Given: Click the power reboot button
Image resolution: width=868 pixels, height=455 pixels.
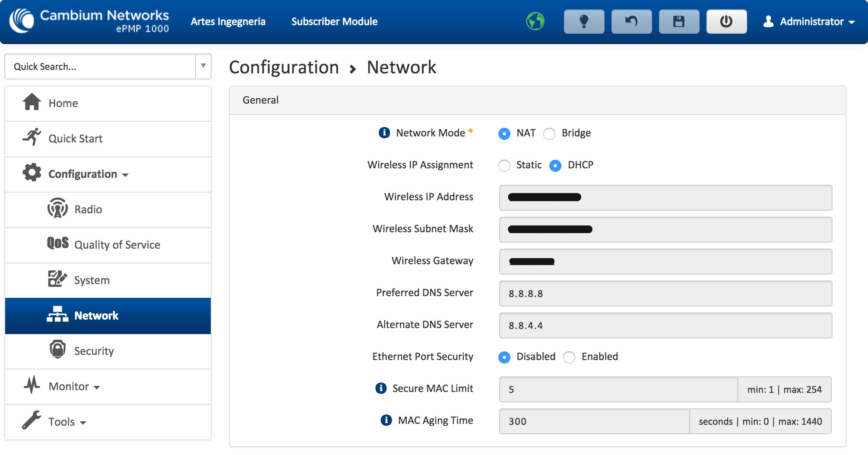Looking at the screenshot, I should coord(726,21).
